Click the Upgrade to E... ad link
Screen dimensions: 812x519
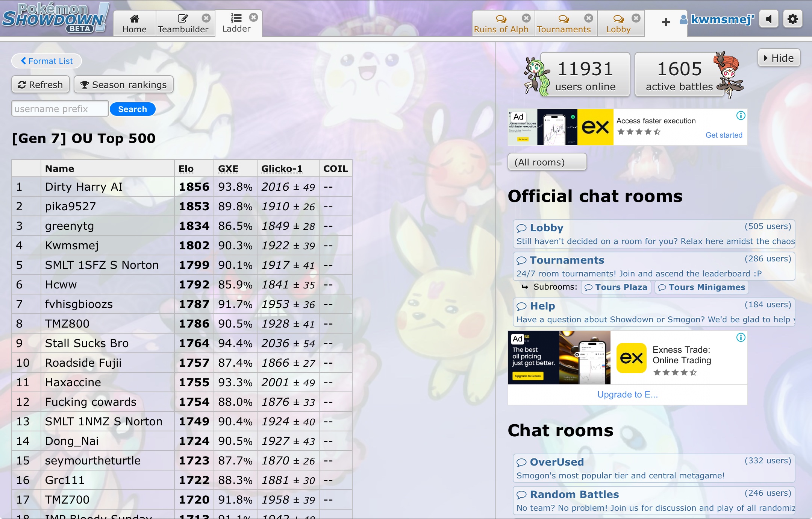[x=627, y=395]
